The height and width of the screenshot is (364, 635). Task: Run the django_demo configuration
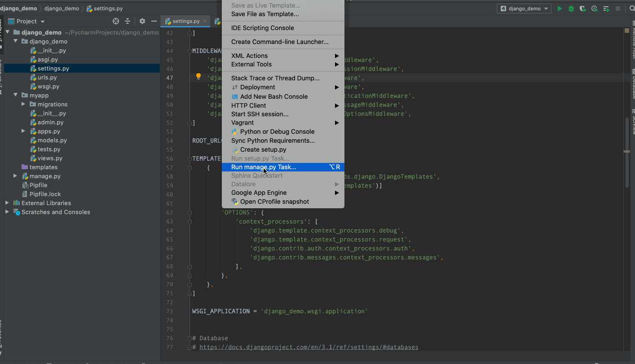(x=560, y=9)
